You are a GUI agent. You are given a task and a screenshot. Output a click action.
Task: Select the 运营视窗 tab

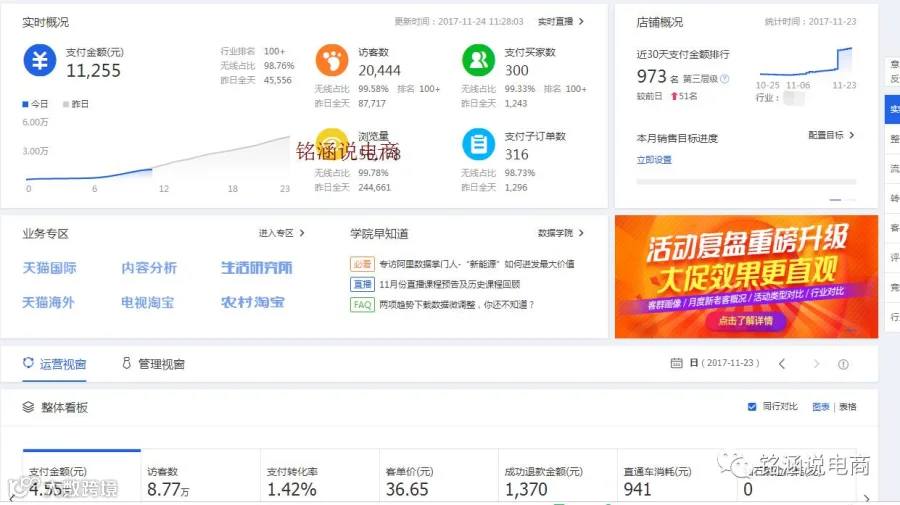pos(55,364)
